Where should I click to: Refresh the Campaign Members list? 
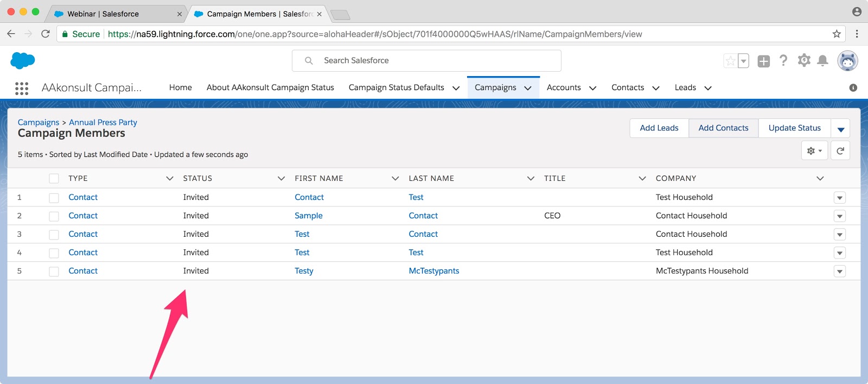coord(840,151)
